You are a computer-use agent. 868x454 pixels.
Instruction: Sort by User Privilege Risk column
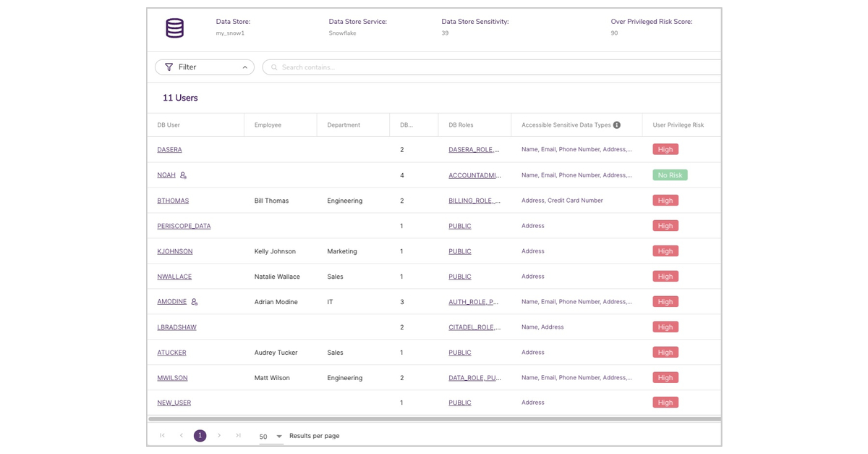[678, 125]
